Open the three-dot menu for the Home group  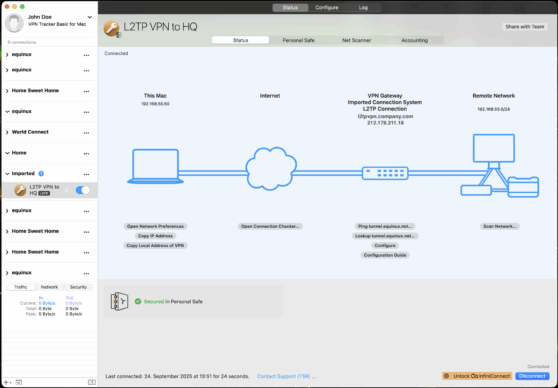point(86,154)
